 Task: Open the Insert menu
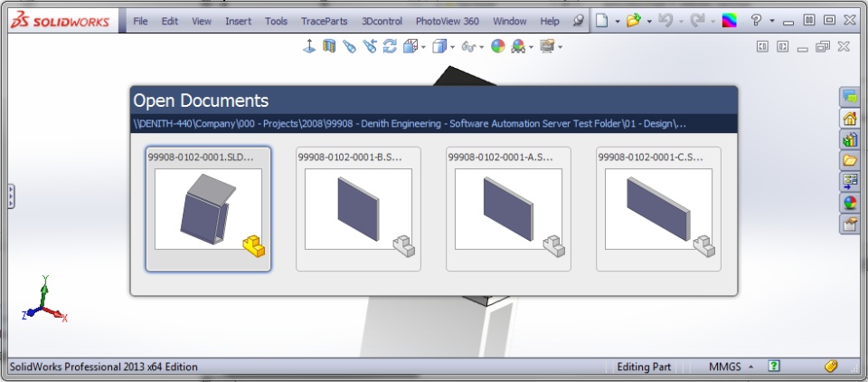(238, 21)
